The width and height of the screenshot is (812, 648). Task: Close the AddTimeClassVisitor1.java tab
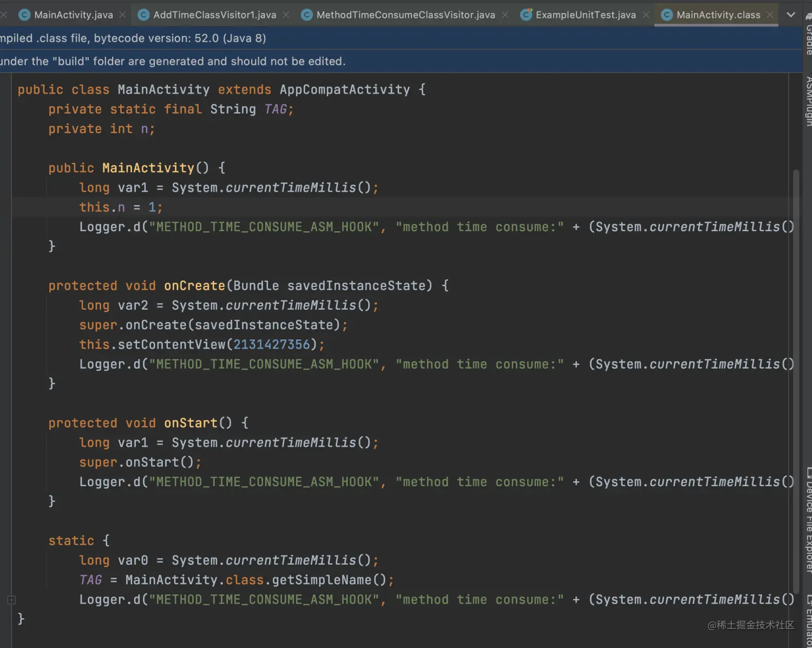[286, 15]
